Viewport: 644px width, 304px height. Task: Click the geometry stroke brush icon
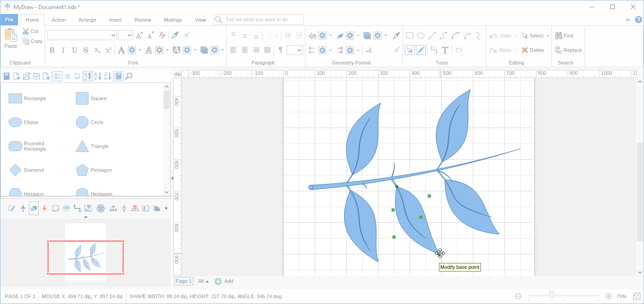[340, 36]
